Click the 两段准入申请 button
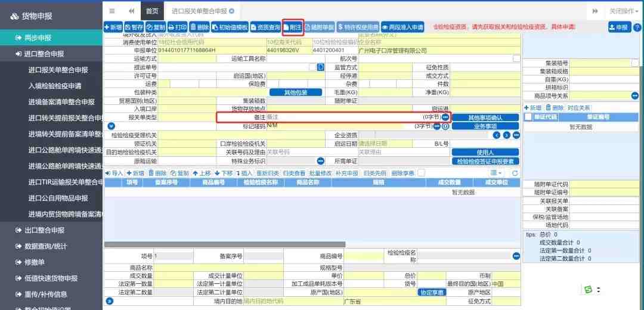Viewport: 644px width, 310px height. 402,27
